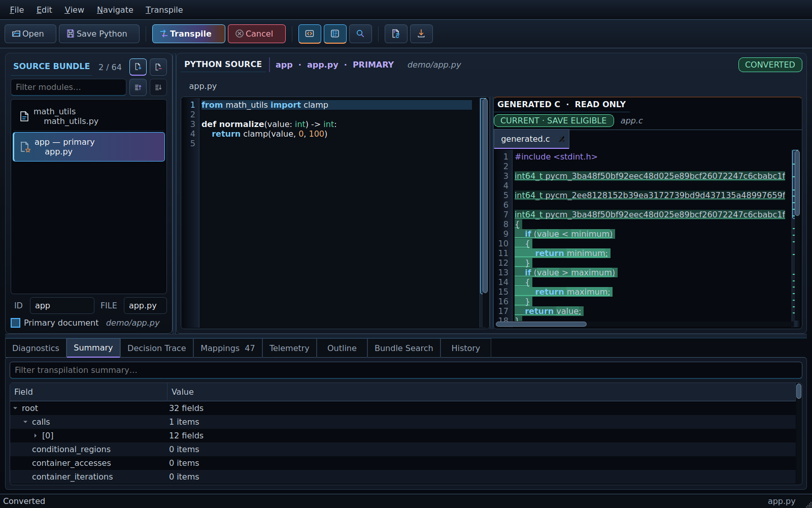Select the app — primary module row
812x508 pixels.
click(x=89, y=147)
